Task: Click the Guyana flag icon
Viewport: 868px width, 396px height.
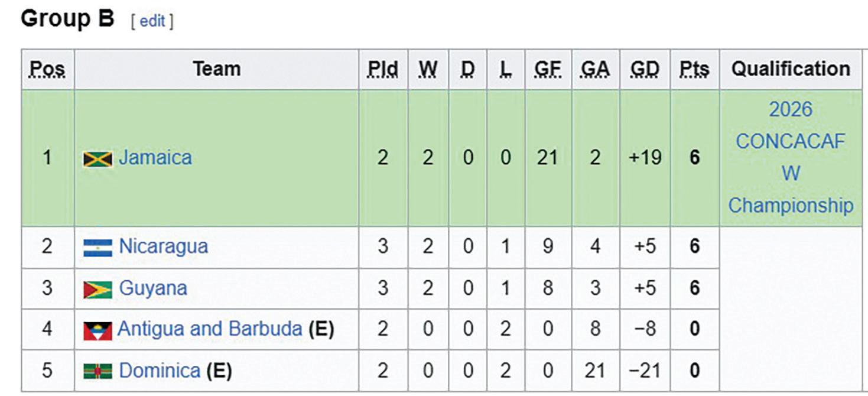Action: point(97,289)
